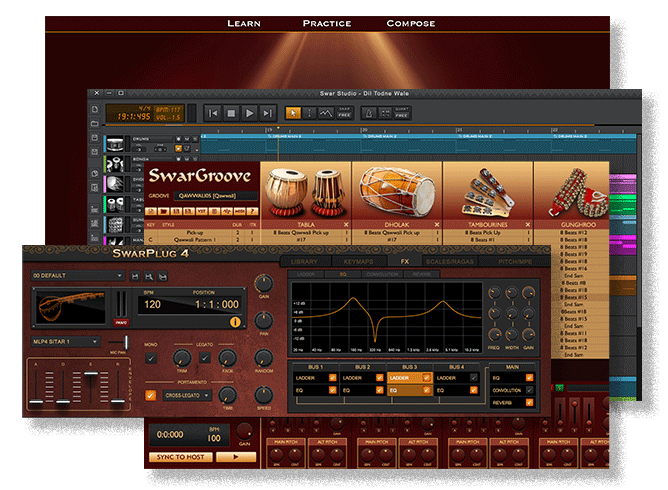The width and height of the screenshot is (668, 490).
Task: Click the Groove name field QAWWALI05
Action: coord(215,196)
